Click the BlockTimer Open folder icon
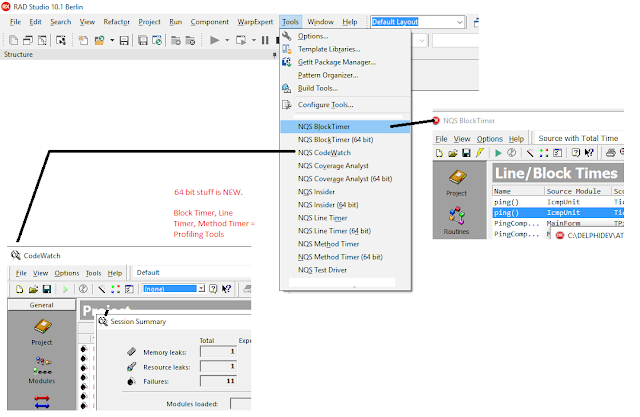The width and height of the screenshot is (640, 417). tap(452, 153)
